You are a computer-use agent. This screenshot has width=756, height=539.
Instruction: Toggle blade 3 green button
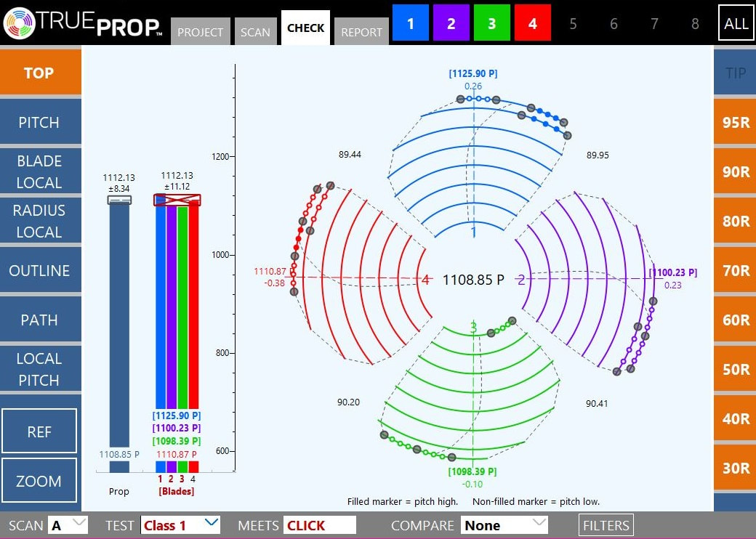coord(492,23)
